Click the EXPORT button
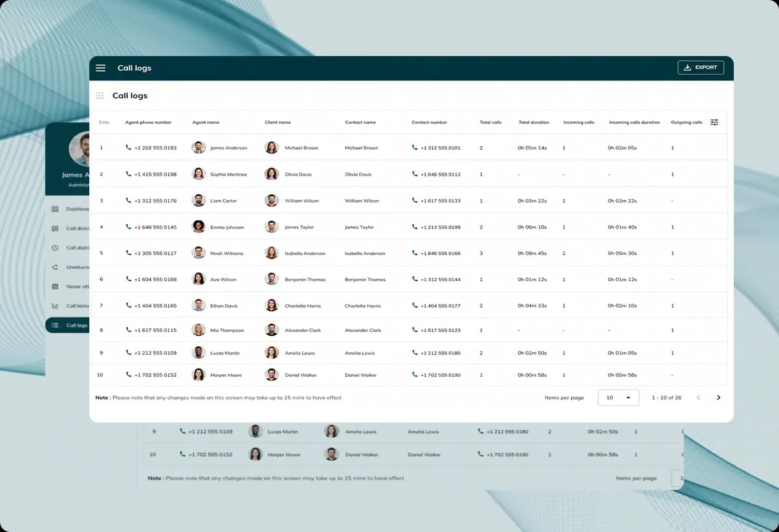 [701, 67]
